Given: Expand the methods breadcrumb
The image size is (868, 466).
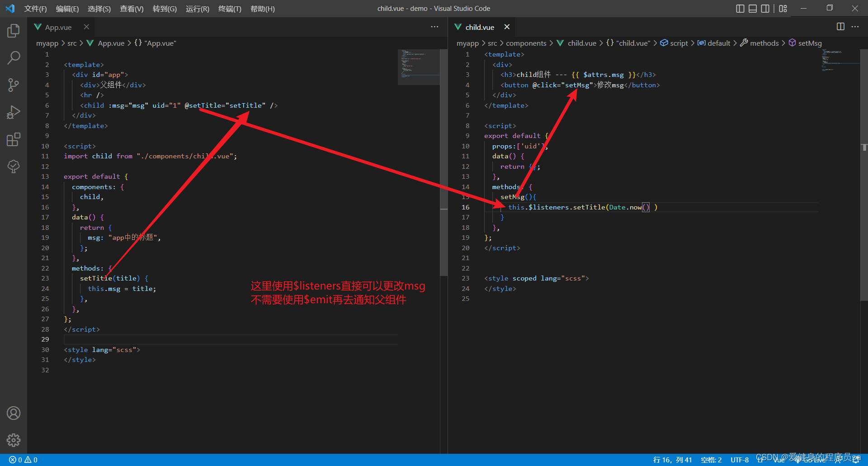Looking at the screenshot, I should pyautogui.click(x=759, y=43).
